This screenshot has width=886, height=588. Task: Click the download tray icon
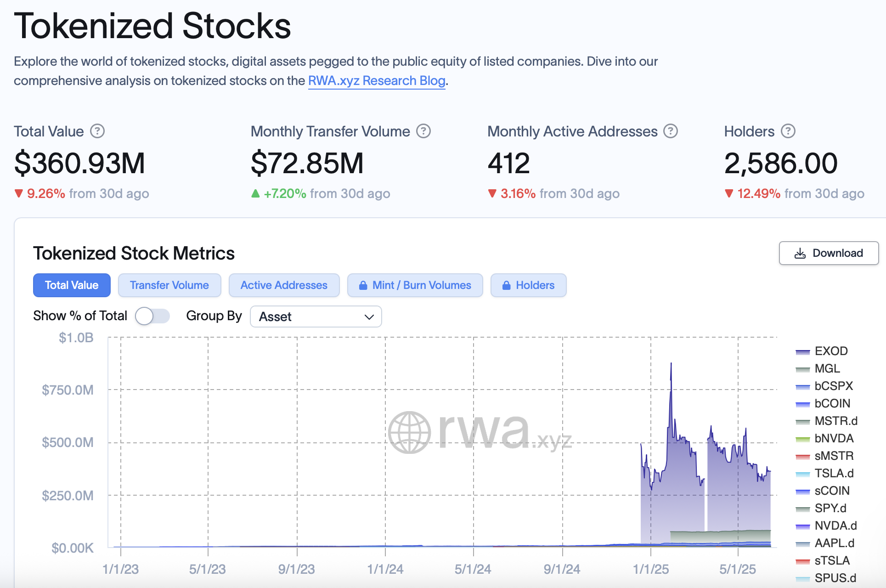pos(800,253)
